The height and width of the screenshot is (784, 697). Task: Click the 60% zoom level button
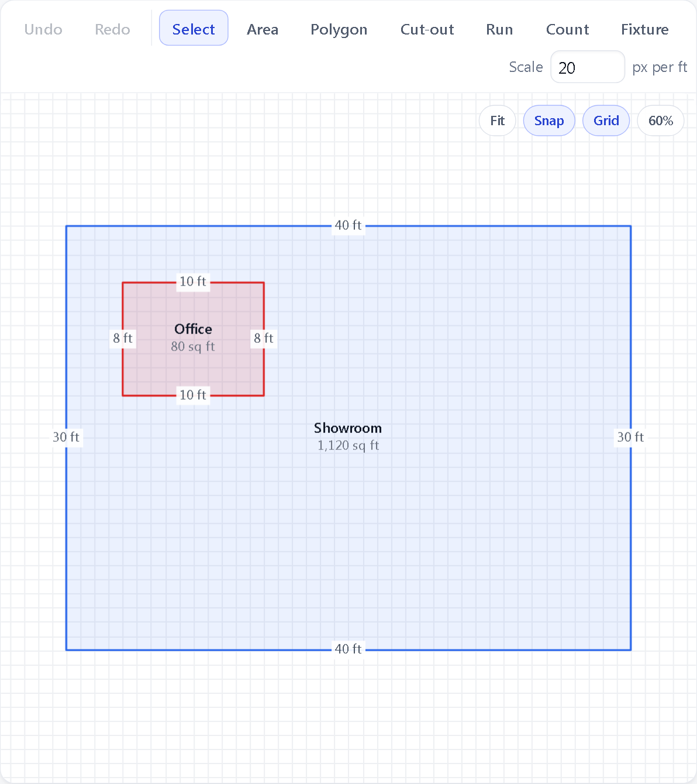[x=661, y=121]
